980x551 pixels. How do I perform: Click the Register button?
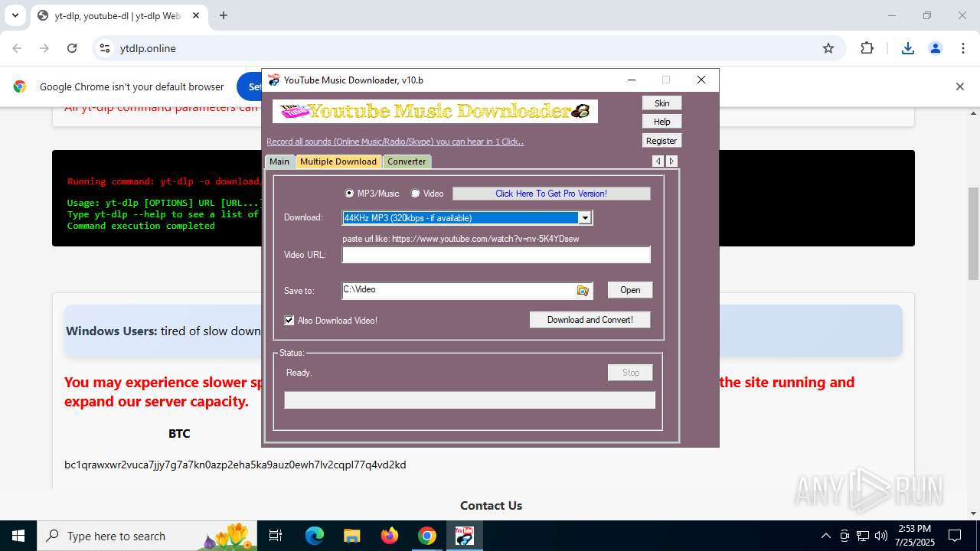pyautogui.click(x=662, y=141)
